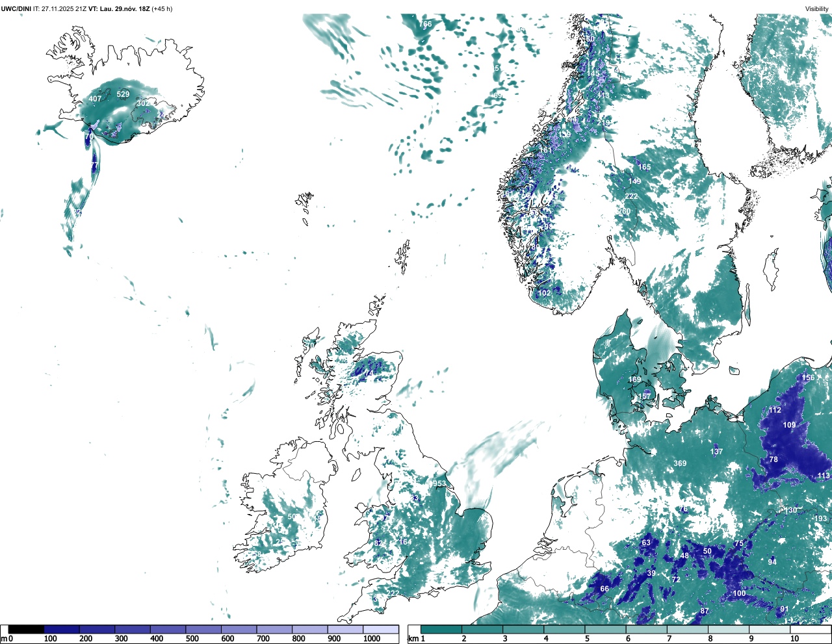832x644 pixels.
Task: Click the '72' value over central Germany
Action: (676, 580)
